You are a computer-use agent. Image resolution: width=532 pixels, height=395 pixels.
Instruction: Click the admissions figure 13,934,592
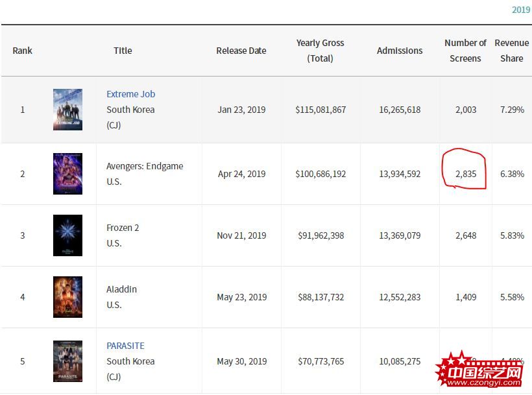pos(400,174)
